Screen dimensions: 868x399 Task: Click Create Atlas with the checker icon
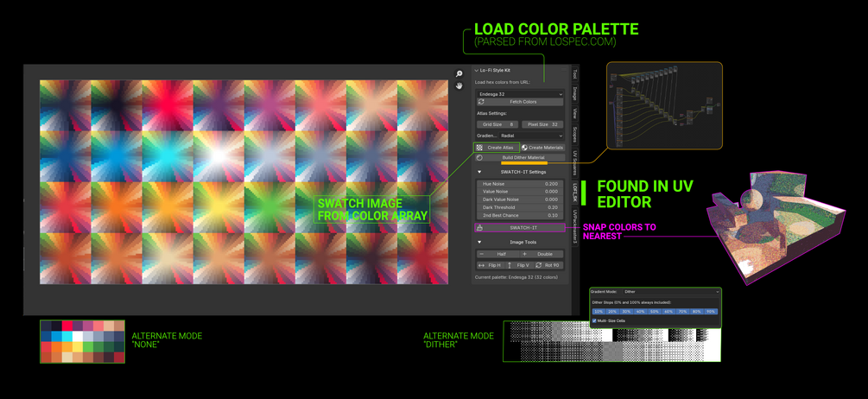pyautogui.click(x=497, y=148)
